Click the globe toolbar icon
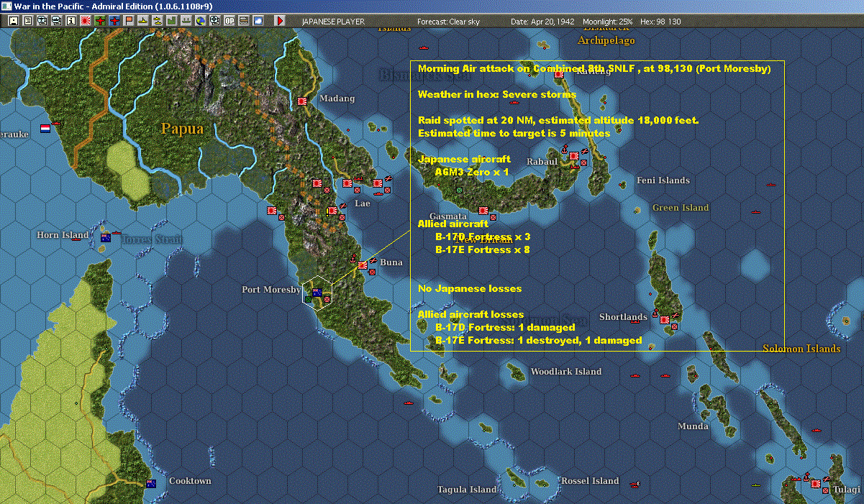 click(x=200, y=21)
